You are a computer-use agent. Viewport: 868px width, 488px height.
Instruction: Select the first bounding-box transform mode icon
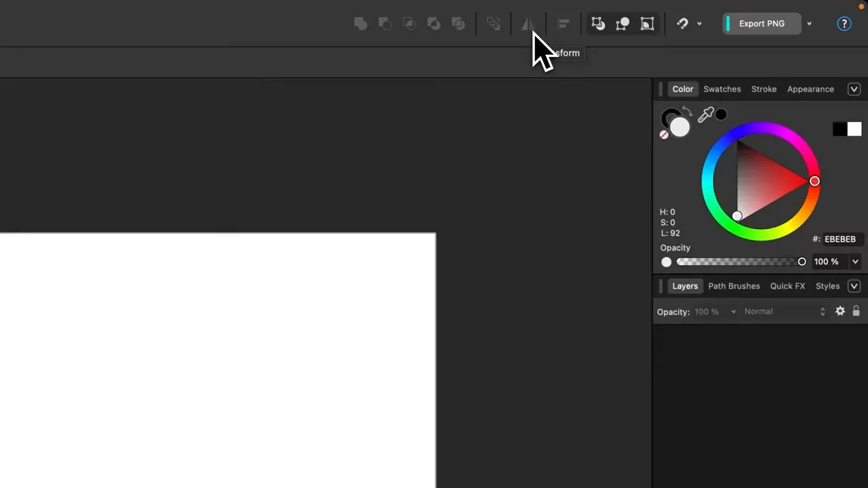coord(597,24)
